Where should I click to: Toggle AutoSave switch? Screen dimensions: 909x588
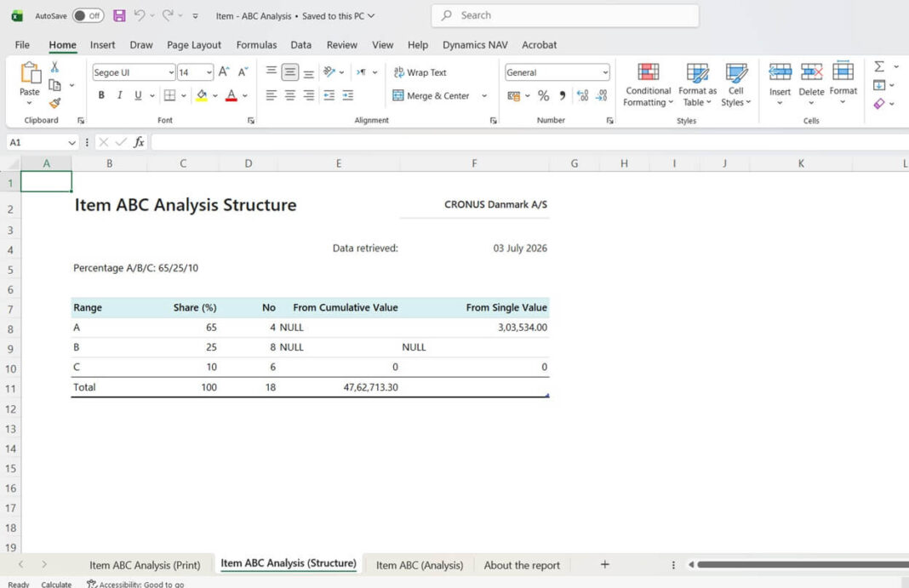point(88,15)
